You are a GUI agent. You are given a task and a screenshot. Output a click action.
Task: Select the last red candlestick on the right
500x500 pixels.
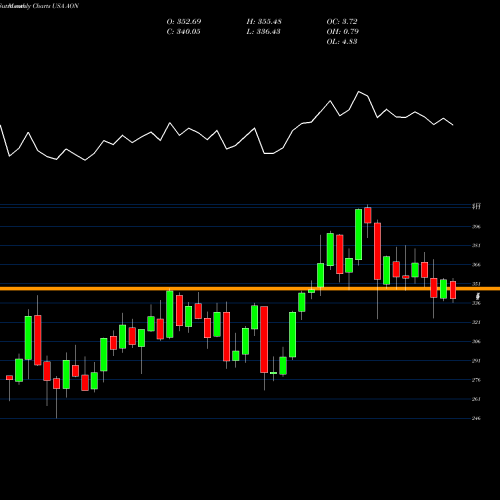tap(453, 290)
